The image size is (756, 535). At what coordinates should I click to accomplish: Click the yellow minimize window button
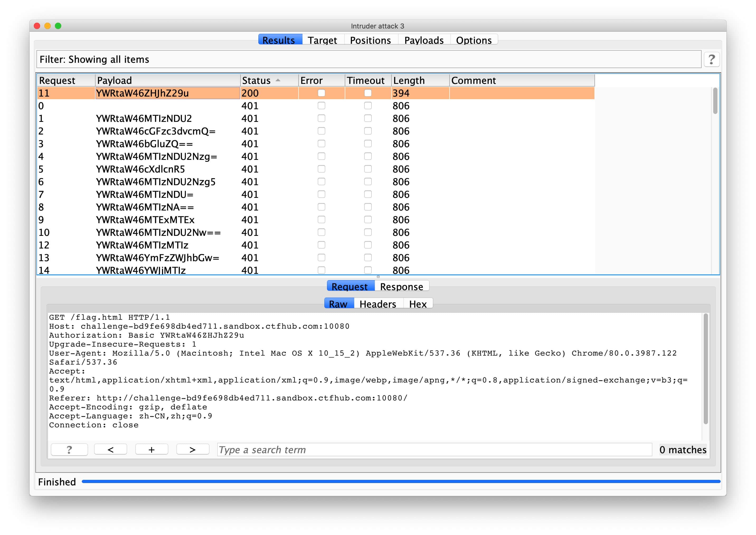point(48,26)
